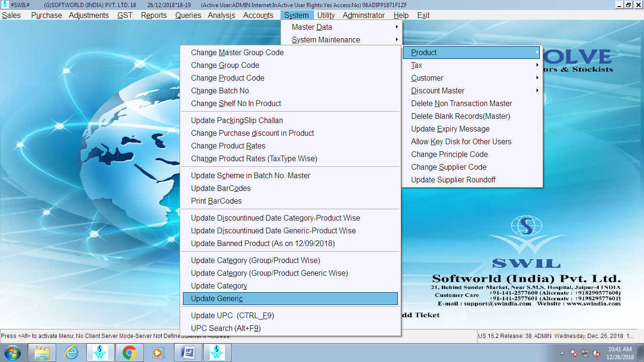Screen dimensions: 644x362
Task: Choose the plain Update Category entry
Action: pos(290,286)
